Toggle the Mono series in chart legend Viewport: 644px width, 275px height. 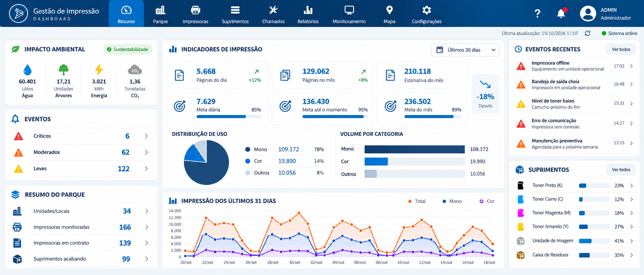click(x=452, y=201)
